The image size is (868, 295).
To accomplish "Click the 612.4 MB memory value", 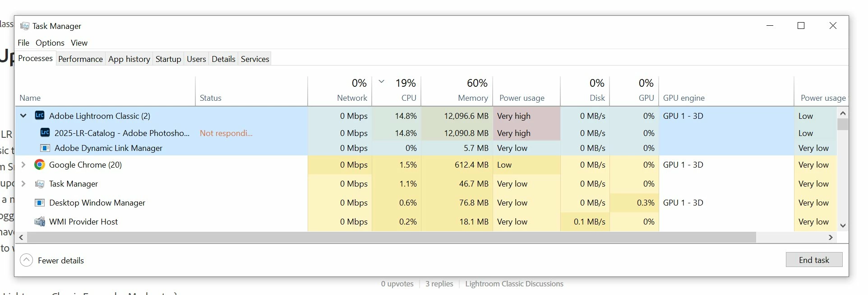I will coord(471,164).
